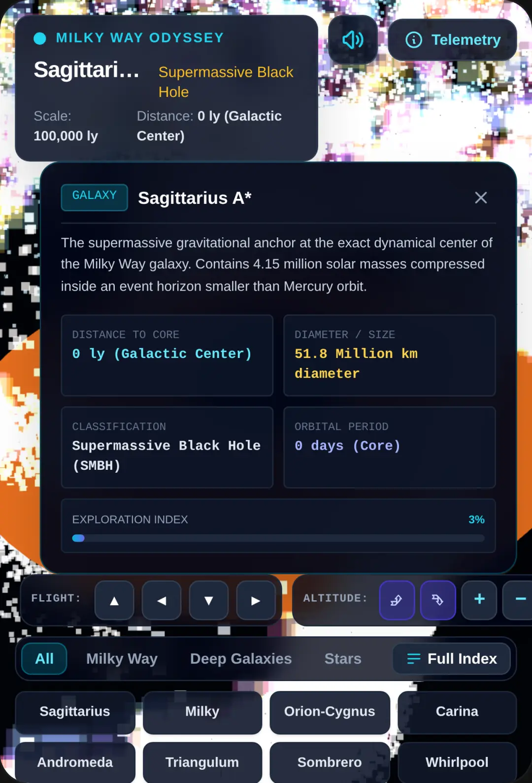Screen dimensions: 532x783
Task: Jump to Milky destination
Action: tap(202, 712)
